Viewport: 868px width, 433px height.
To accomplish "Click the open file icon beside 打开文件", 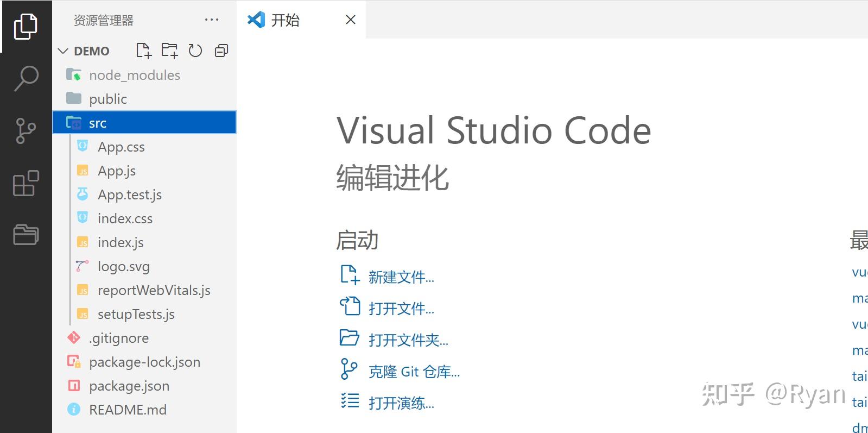I will click(350, 306).
